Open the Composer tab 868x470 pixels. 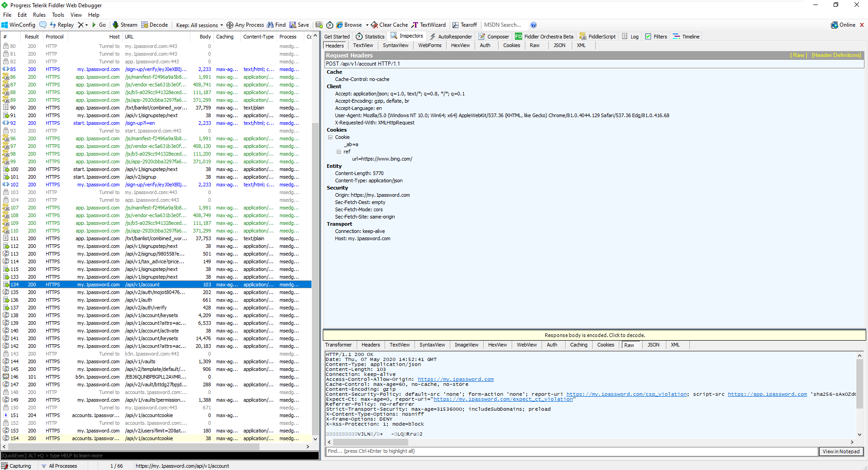click(x=494, y=37)
